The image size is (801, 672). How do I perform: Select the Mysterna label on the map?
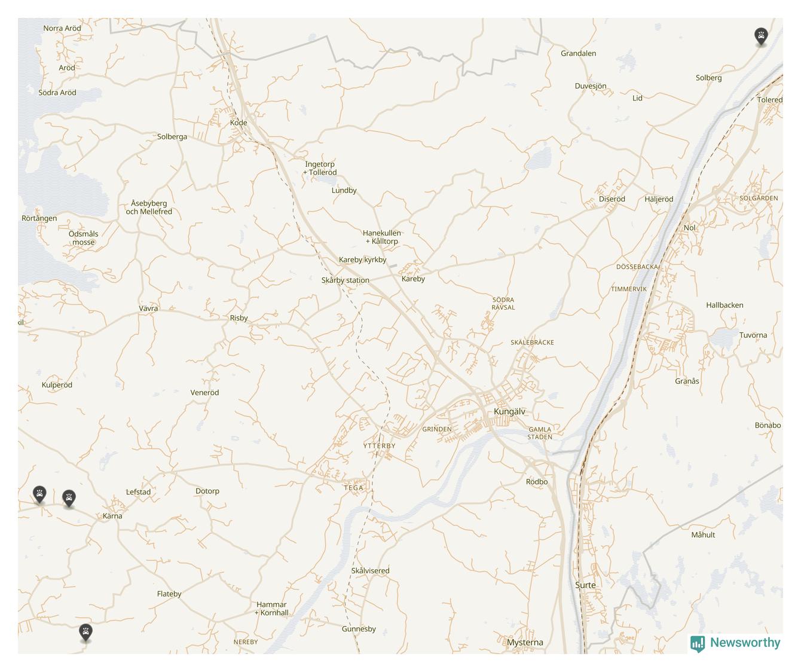[525, 643]
